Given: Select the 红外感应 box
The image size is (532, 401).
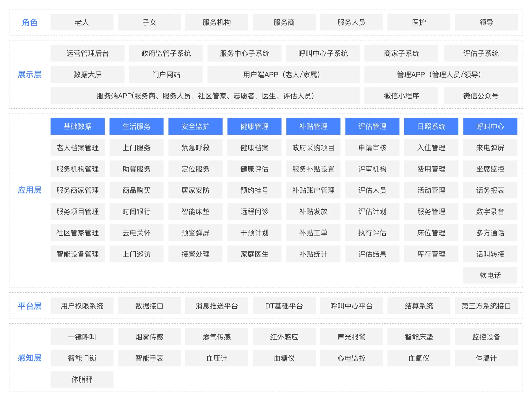Looking at the screenshot, I should pos(284,337).
